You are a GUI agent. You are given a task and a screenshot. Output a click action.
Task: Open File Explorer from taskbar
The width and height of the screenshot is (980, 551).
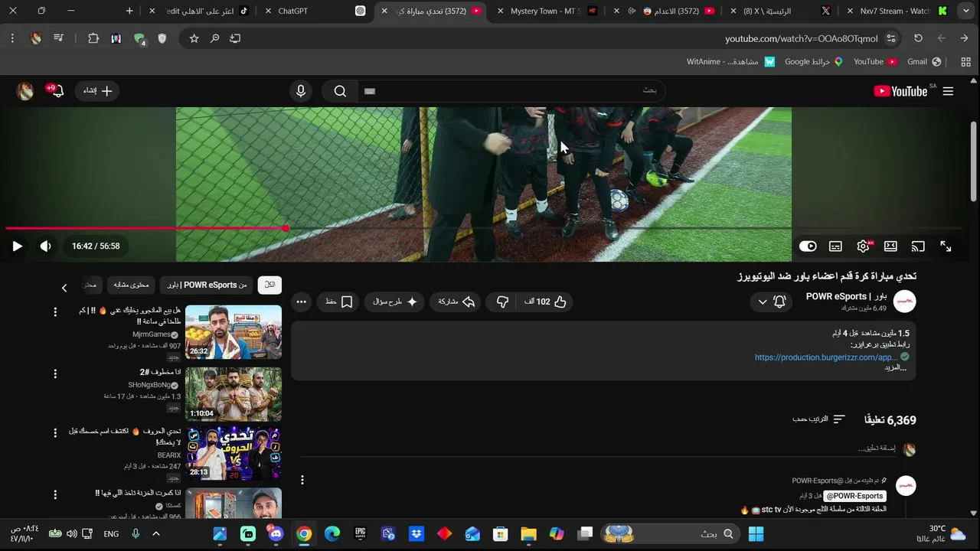click(528, 533)
